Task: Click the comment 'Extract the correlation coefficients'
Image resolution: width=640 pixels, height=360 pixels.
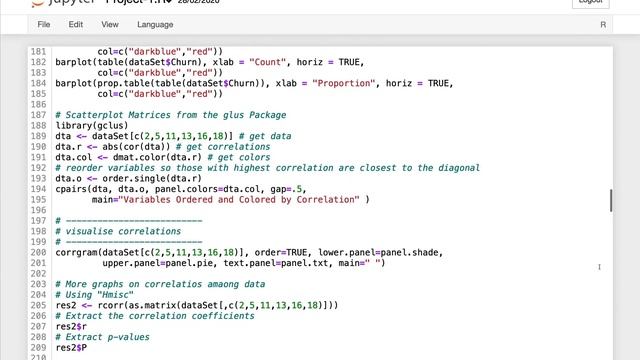Action: tap(160, 316)
